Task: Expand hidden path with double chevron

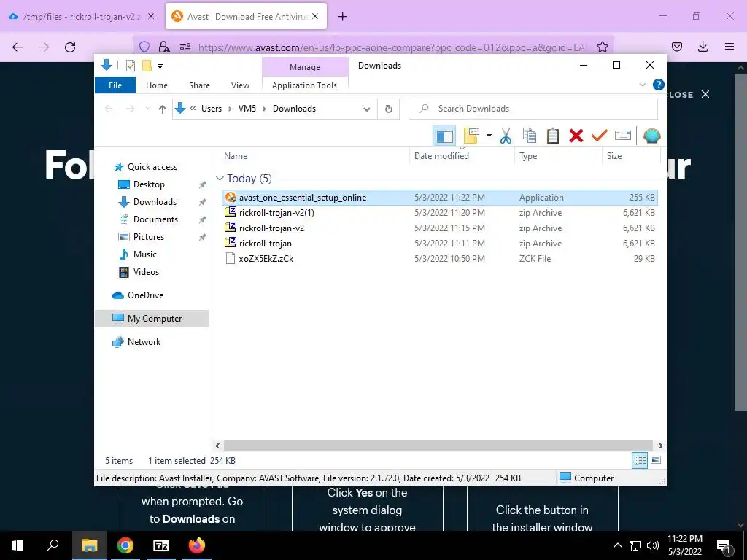Action: [193, 108]
